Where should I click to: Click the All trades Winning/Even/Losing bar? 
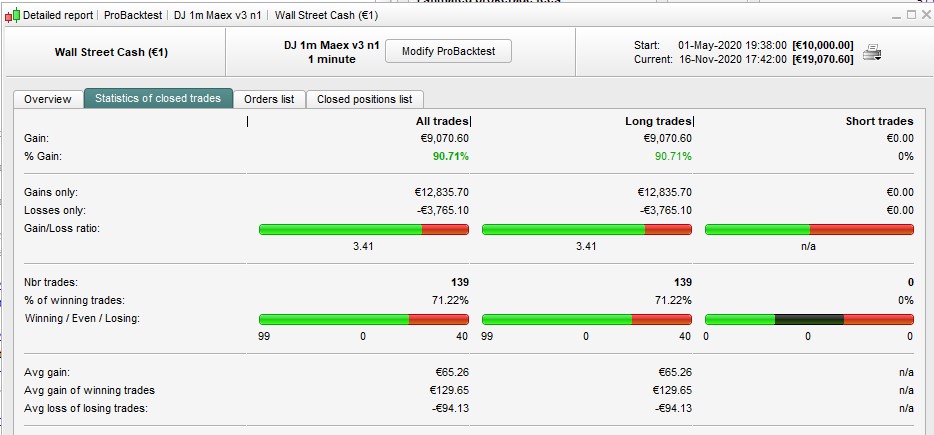click(364, 319)
